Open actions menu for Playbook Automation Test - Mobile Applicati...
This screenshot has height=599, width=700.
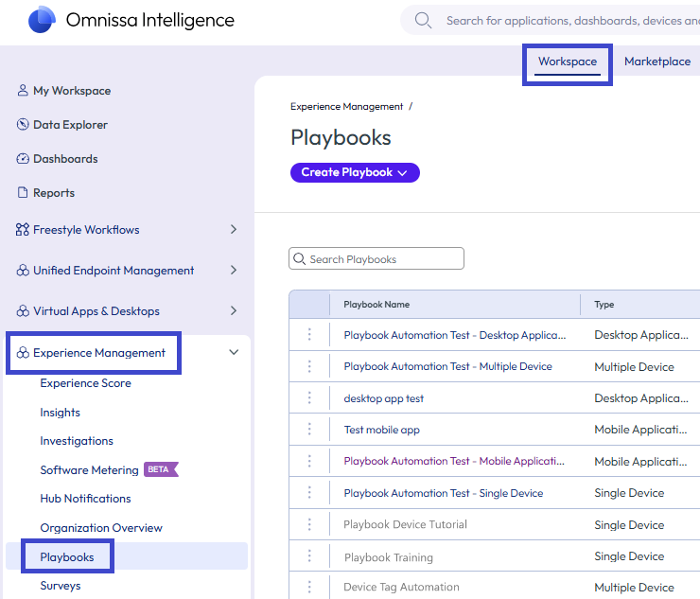click(309, 461)
